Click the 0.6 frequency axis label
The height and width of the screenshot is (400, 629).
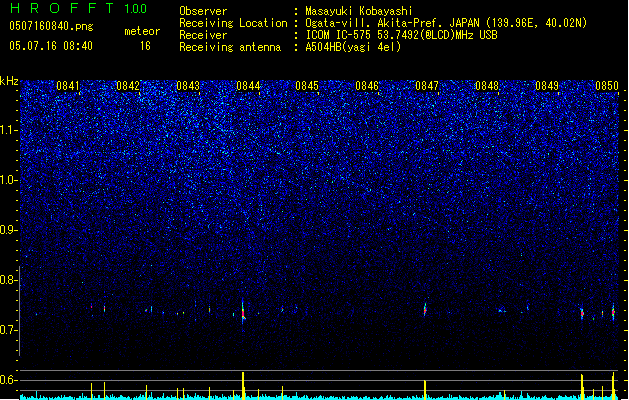coord(9,380)
